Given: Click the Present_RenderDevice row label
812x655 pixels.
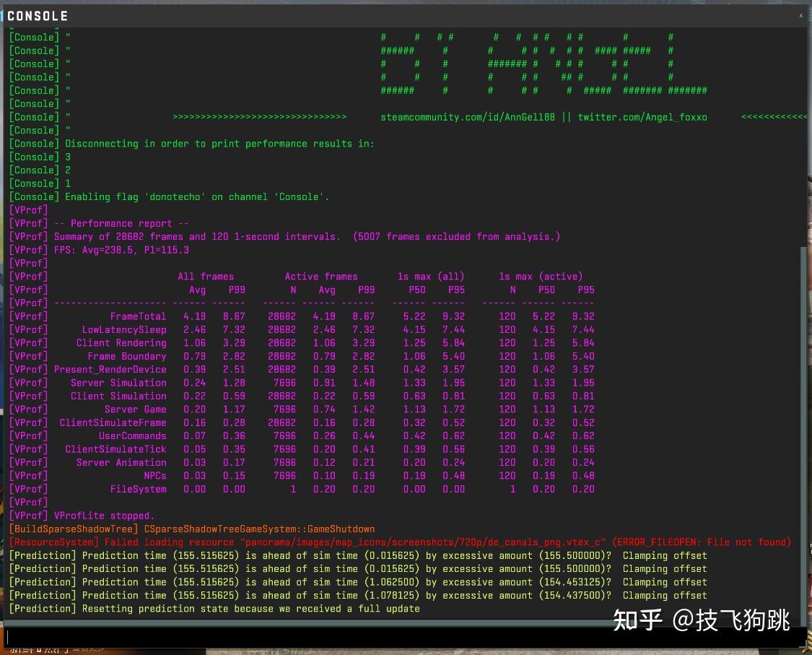Looking at the screenshot, I should point(110,370).
